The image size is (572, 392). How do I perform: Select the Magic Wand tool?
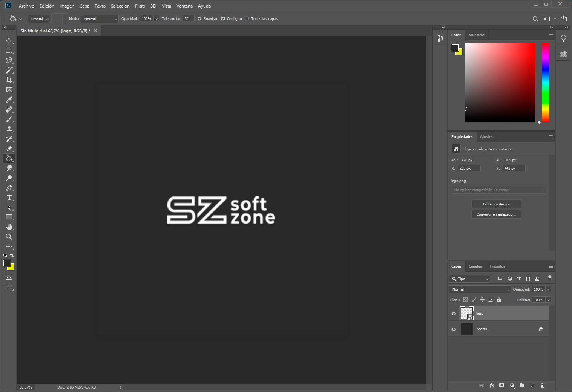(x=9, y=70)
